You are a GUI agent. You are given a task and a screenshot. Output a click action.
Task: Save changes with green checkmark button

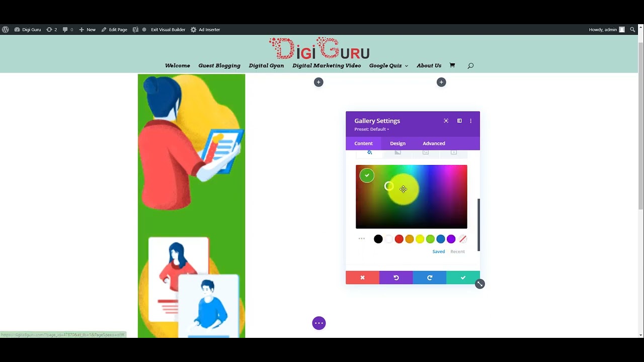(x=463, y=278)
